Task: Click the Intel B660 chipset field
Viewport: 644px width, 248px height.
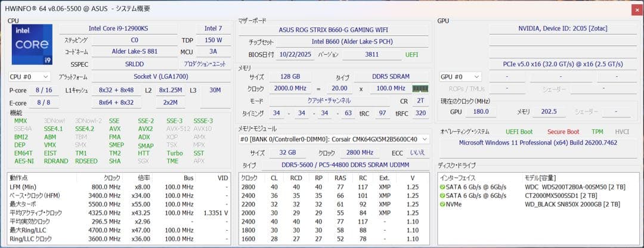Action: pos(352,42)
